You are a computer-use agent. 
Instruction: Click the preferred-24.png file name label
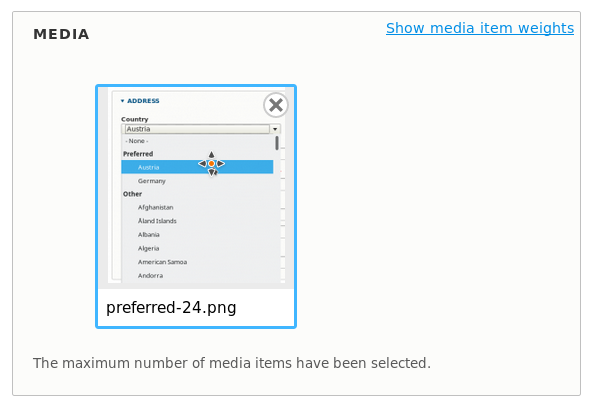pos(171,308)
